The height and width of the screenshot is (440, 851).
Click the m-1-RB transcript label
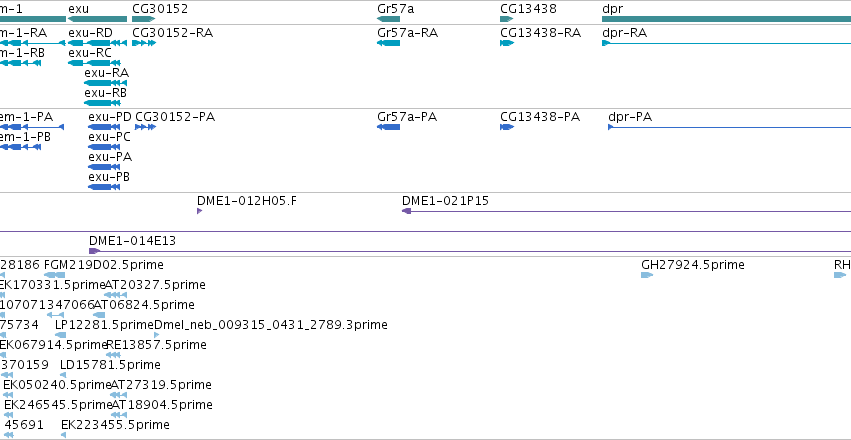[22, 53]
